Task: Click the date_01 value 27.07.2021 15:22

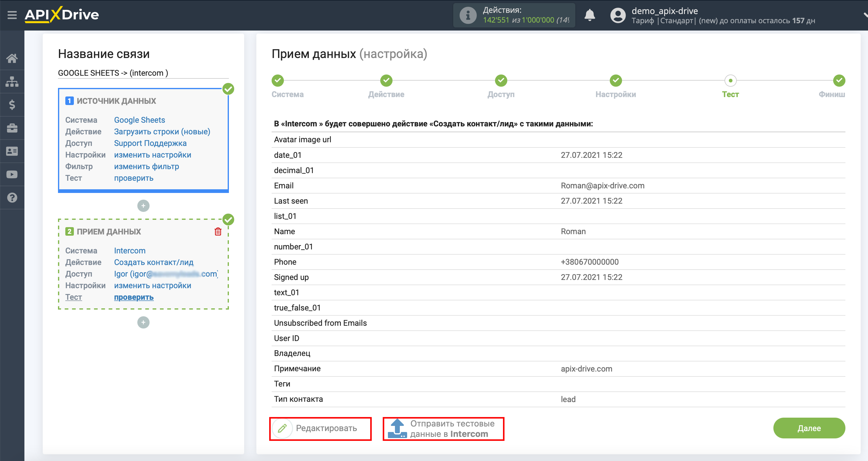Action: pos(591,155)
